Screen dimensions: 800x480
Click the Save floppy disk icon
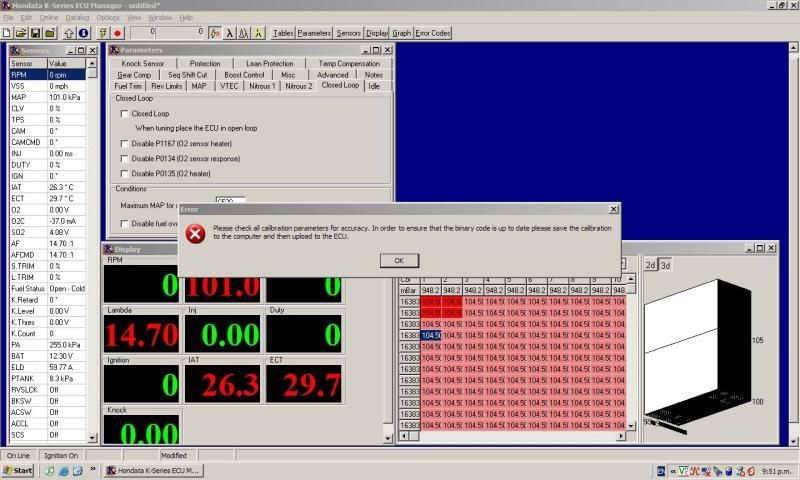pos(35,33)
